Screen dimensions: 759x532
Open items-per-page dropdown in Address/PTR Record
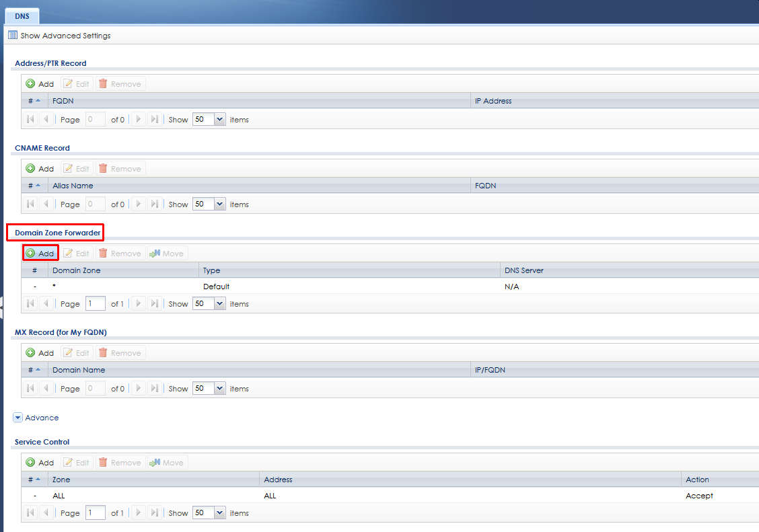pos(220,120)
